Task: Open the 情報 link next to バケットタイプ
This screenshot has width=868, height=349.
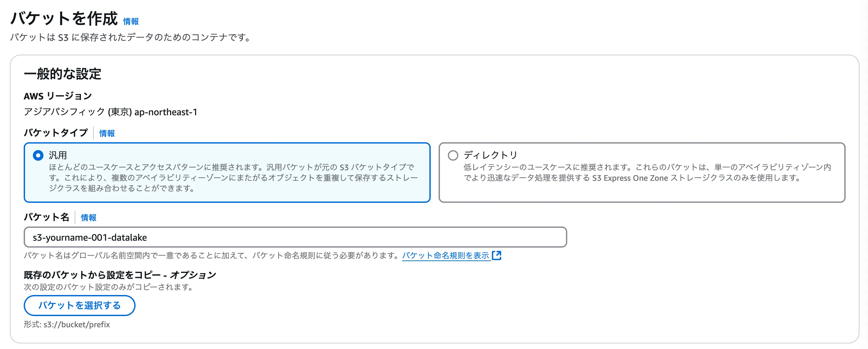Action: tap(107, 134)
